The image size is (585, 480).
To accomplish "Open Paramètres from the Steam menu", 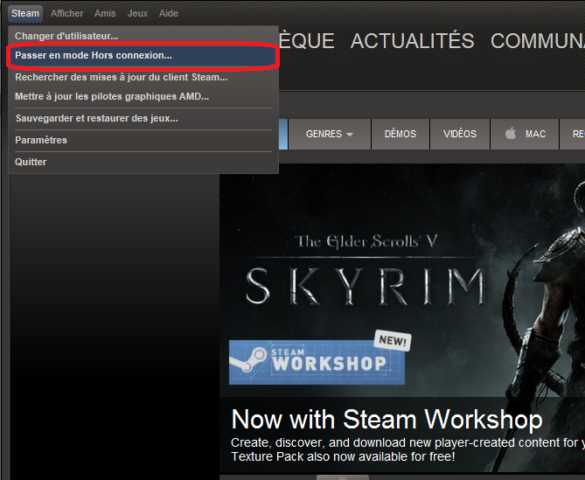I will (143, 140).
